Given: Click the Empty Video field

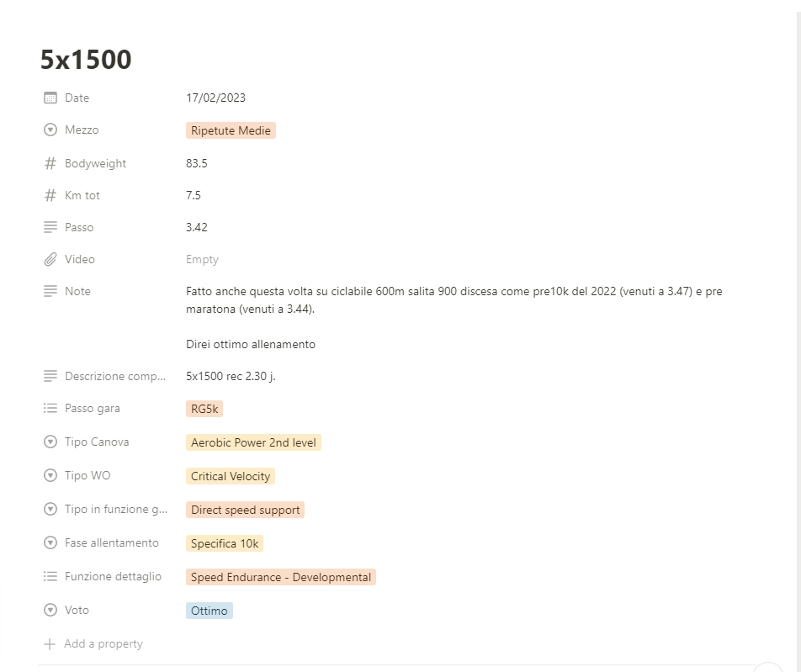Looking at the screenshot, I should click(x=202, y=259).
